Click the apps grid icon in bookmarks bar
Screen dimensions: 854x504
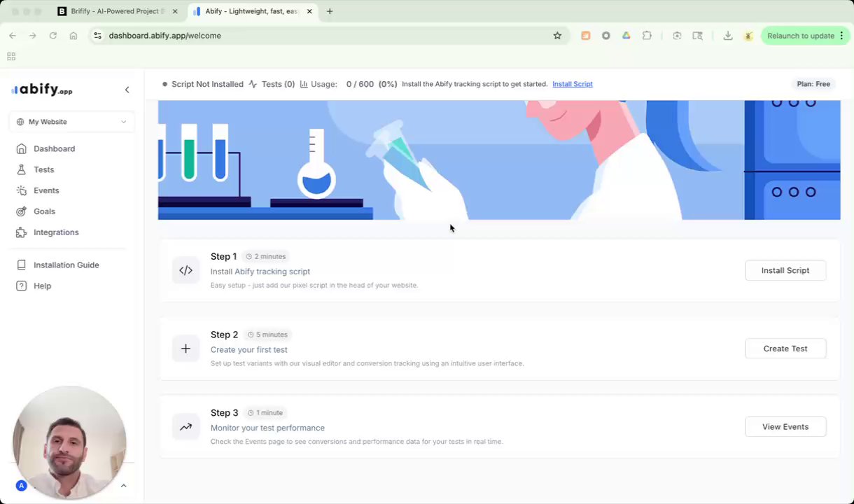pyautogui.click(x=11, y=57)
